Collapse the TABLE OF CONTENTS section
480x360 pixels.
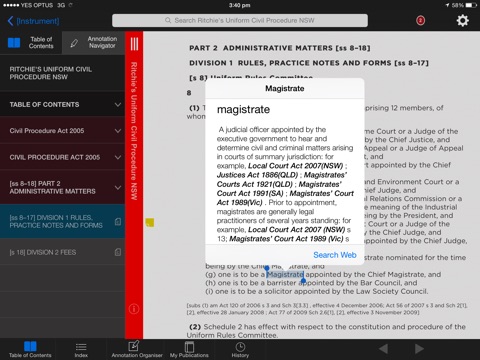click(x=62, y=104)
